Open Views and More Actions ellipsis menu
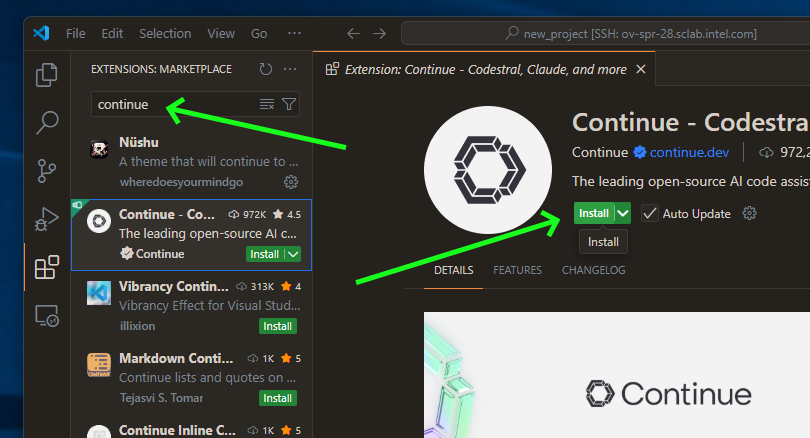This screenshot has width=810, height=438. 290,69
